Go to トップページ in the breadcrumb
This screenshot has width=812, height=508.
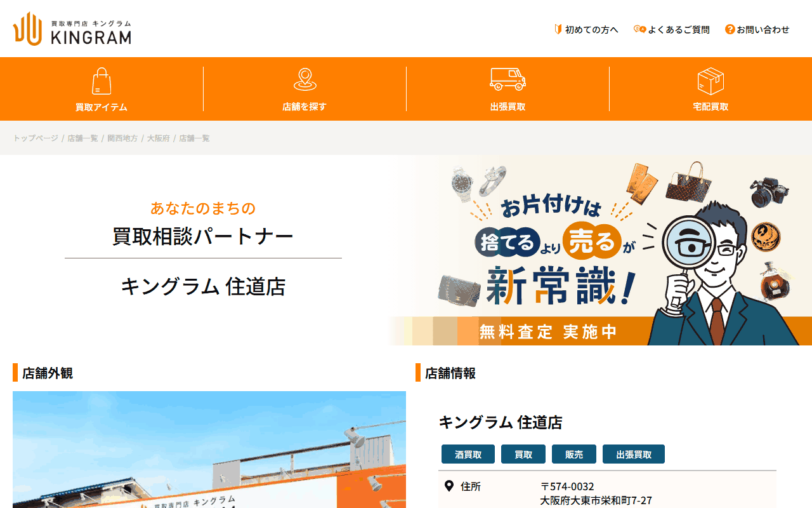(36, 138)
